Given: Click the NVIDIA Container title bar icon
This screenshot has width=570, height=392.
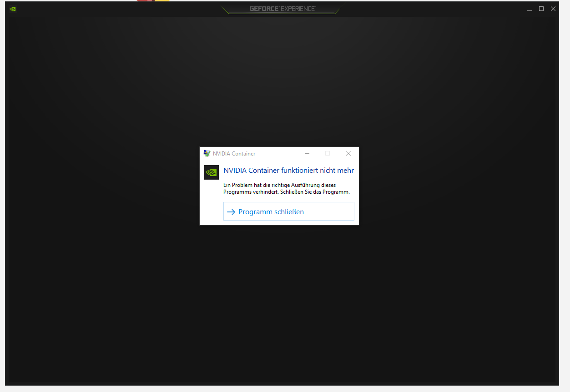Looking at the screenshot, I should 207,154.
